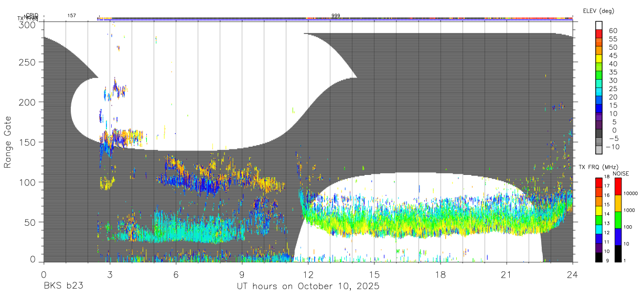Screen dimensions: 644x297
Task: Click the '45' label on the ELEV scale
Action: (x=612, y=56)
